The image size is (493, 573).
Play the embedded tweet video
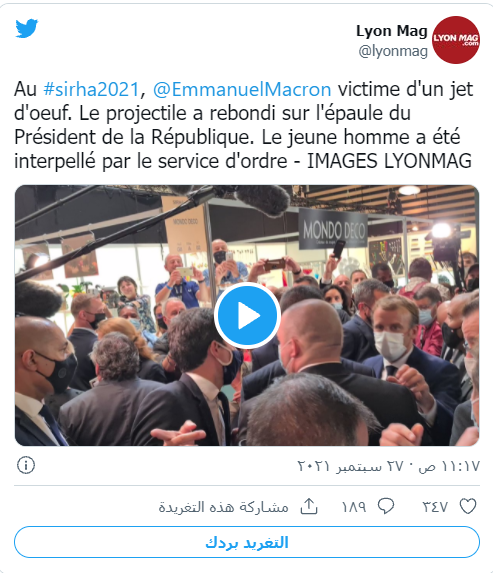(247, 315)
